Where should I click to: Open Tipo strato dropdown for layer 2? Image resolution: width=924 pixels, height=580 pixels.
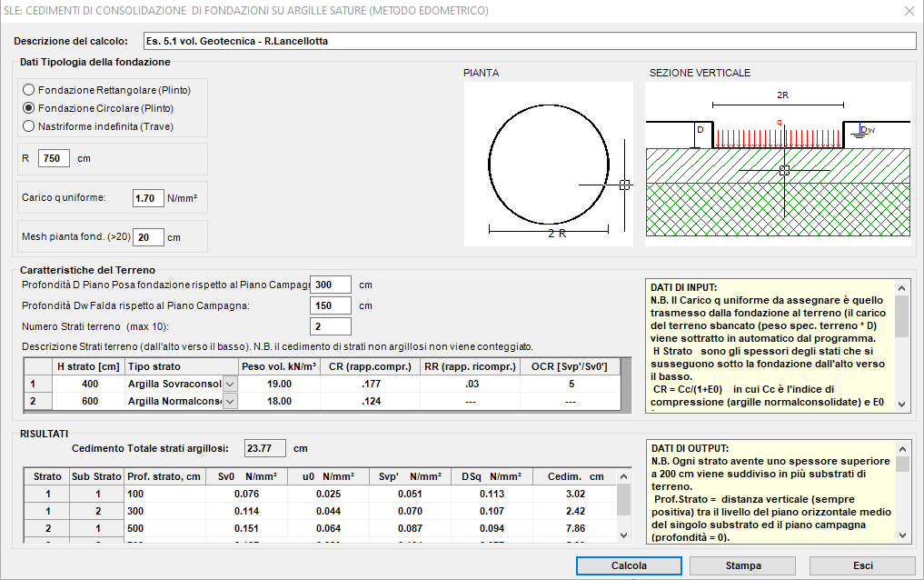pos(231,402)
